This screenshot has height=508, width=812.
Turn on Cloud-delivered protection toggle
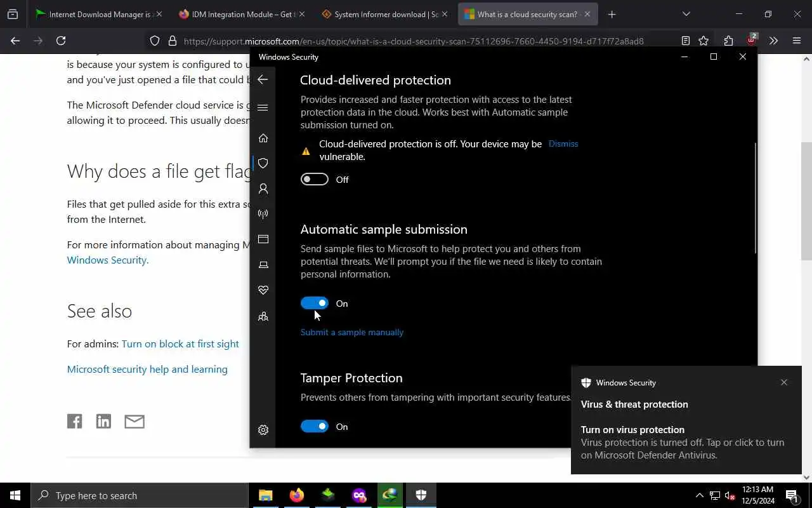[315, 179]
